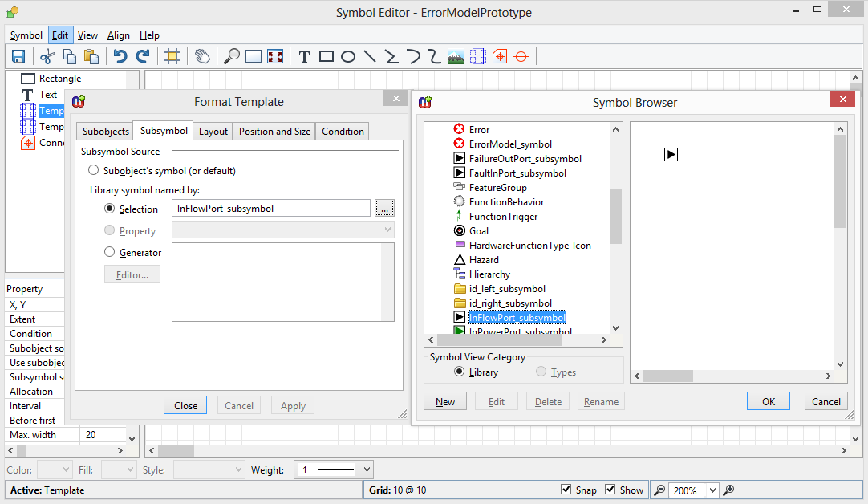Screen dimensions: 868x504
Task: Undo the last action via toolbar
Action: pos(120,56)
